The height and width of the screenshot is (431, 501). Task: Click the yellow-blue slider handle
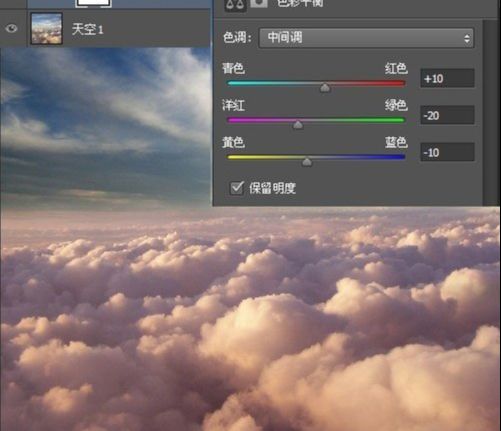[x=307, y=162]
